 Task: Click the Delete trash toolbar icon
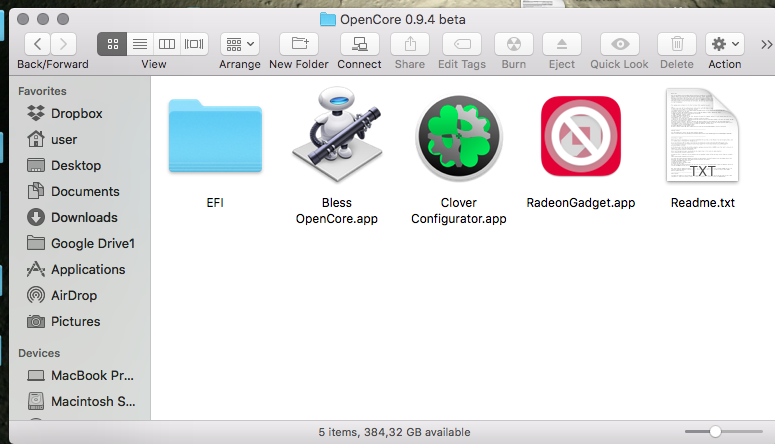click(677, 44)
